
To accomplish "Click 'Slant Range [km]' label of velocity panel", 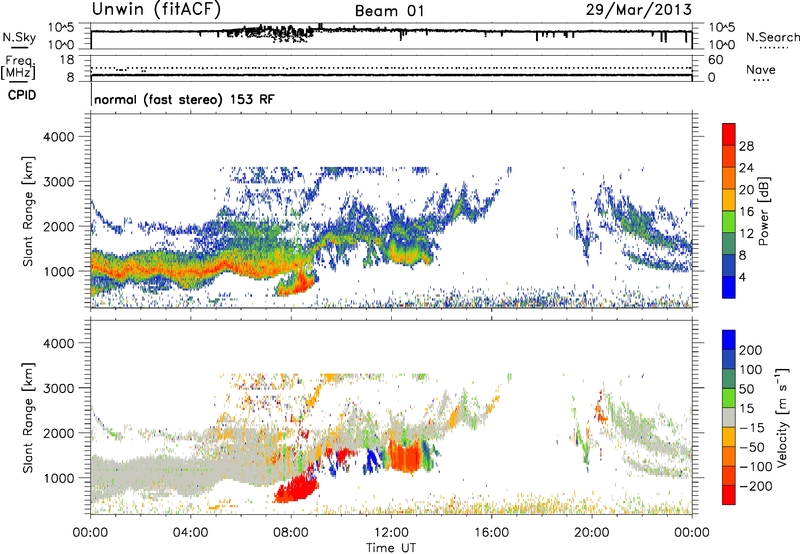I will [28, 418].
